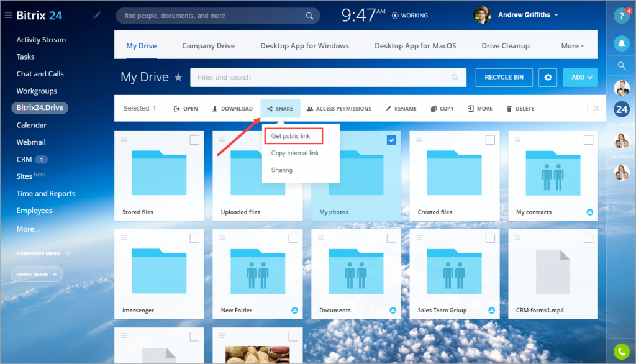Switch to Desktop App for MacOS tab
636x364 pixels.
point(415,46)
